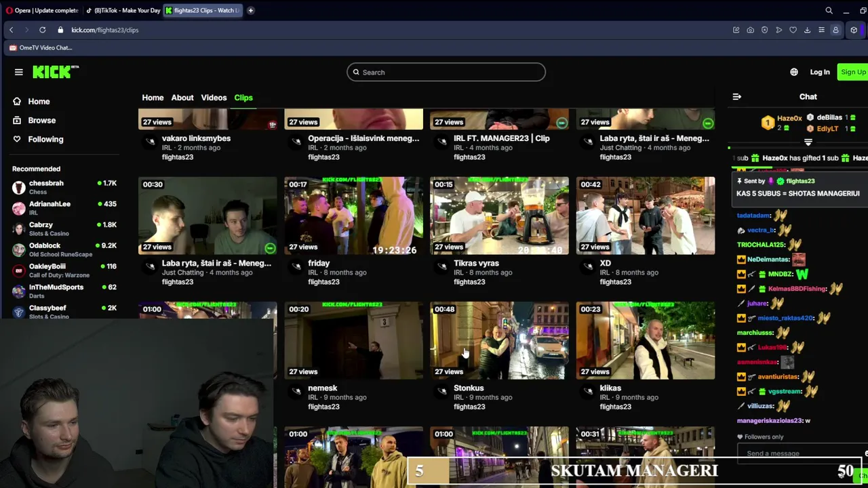
Task: Click flightas23 avatar beside 'klikas' clip
Action: [x=588, y=391]
